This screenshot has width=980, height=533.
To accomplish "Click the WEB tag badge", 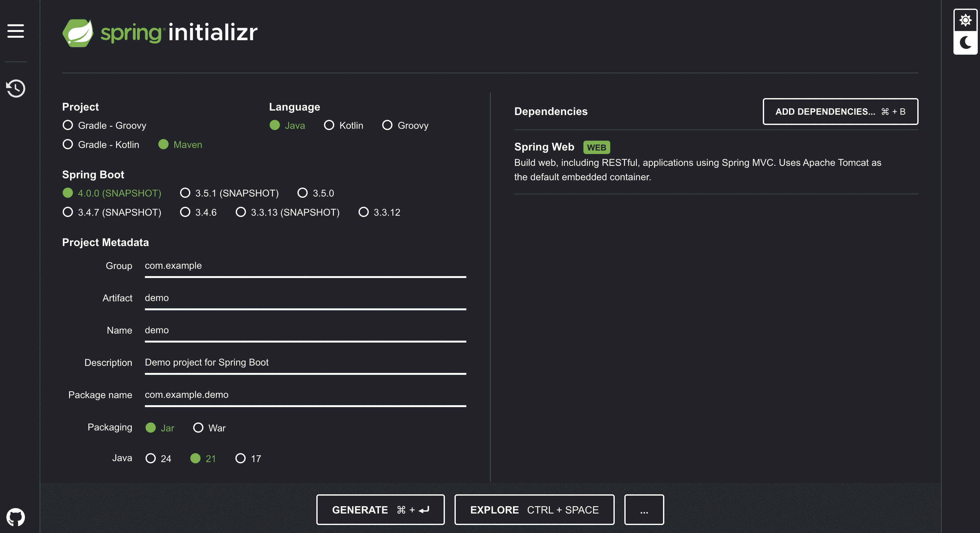I will pyautogui.click(x=596, y=147).
